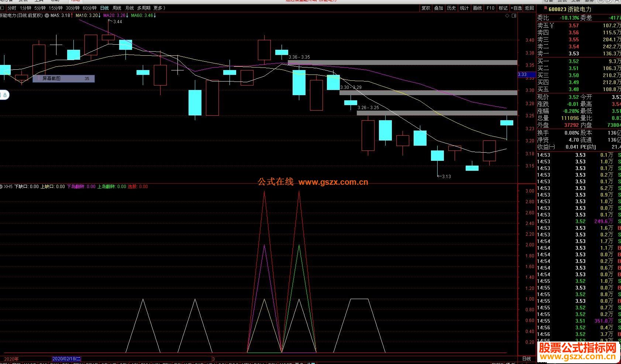The image size is (621, 364).
Task: Toggle the side panel icon above the chart
Action: (x=514, y=16)
